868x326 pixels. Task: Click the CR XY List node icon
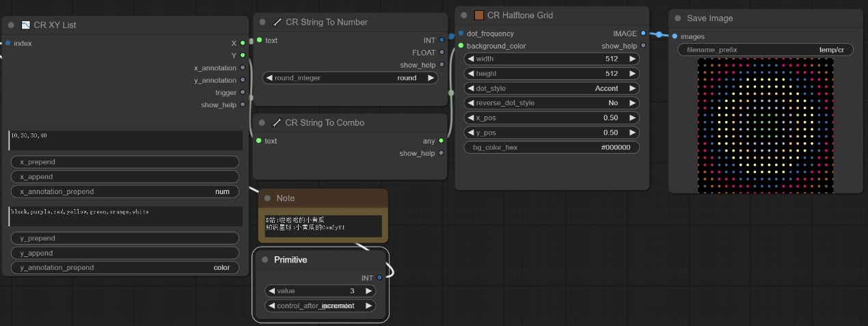[26, 25]
